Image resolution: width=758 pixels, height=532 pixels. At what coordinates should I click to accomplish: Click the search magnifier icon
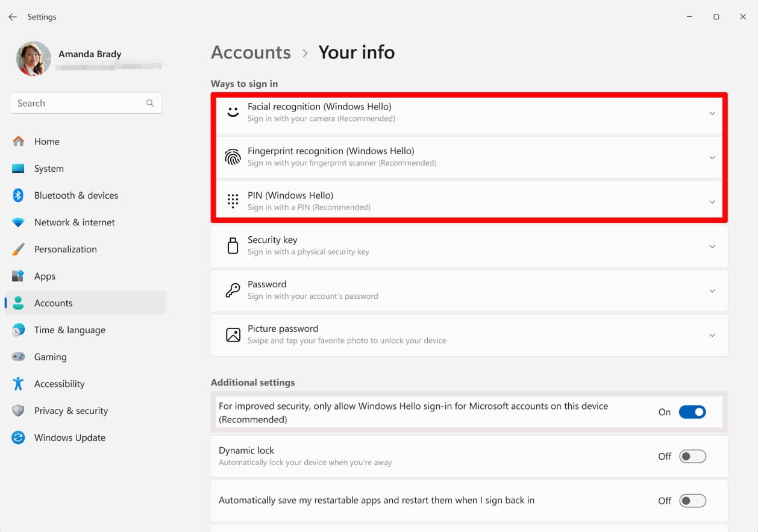150,103
